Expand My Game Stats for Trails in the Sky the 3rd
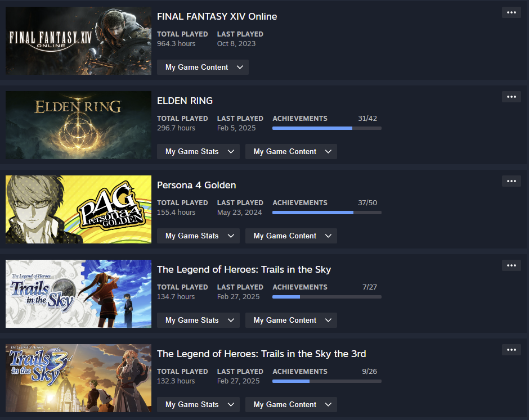Image resolution: width=529 pixels, height=420 pixels. [x=198, y=404]
